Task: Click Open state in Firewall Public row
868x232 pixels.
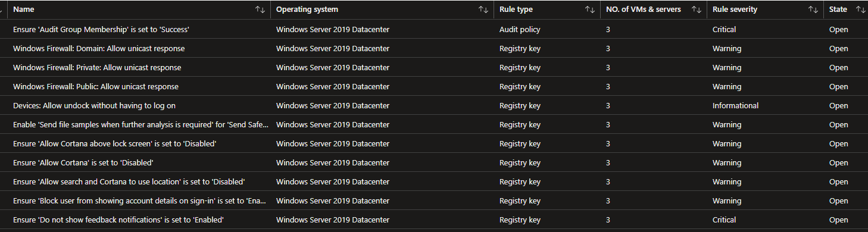Action: 838,86
